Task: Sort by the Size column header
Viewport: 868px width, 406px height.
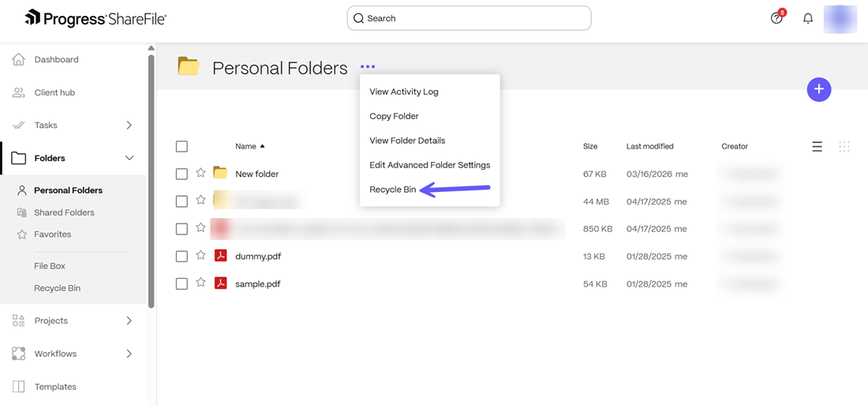Action: pyautogui.click(x=590, y=146)
